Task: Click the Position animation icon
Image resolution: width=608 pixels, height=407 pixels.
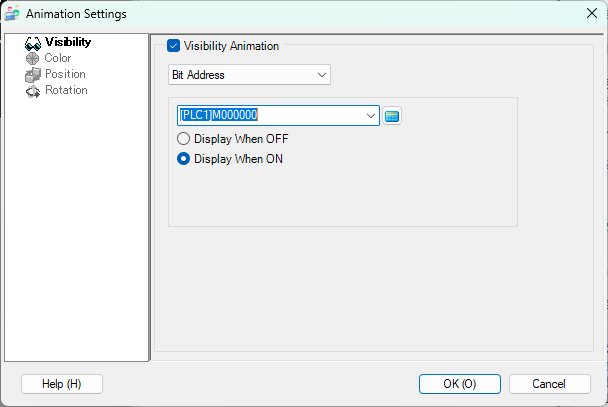Action: pyautogui.click(x=33, y=75)
